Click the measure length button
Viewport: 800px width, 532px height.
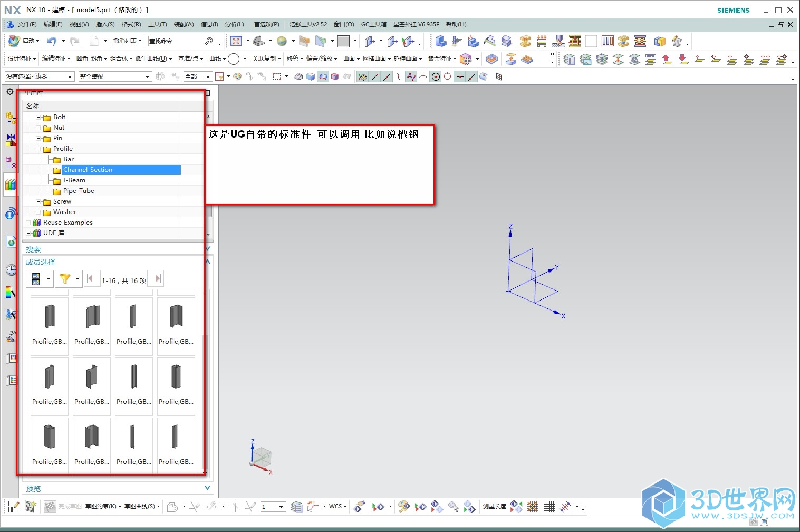point(495,507)
